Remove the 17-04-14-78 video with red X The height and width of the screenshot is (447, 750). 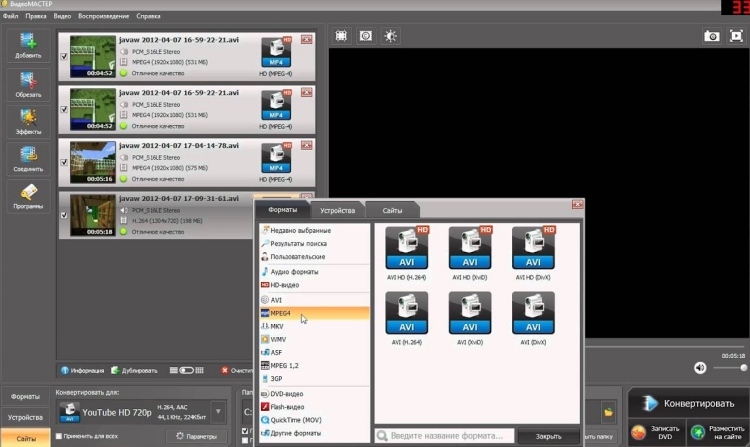click(x=307, y=145)
